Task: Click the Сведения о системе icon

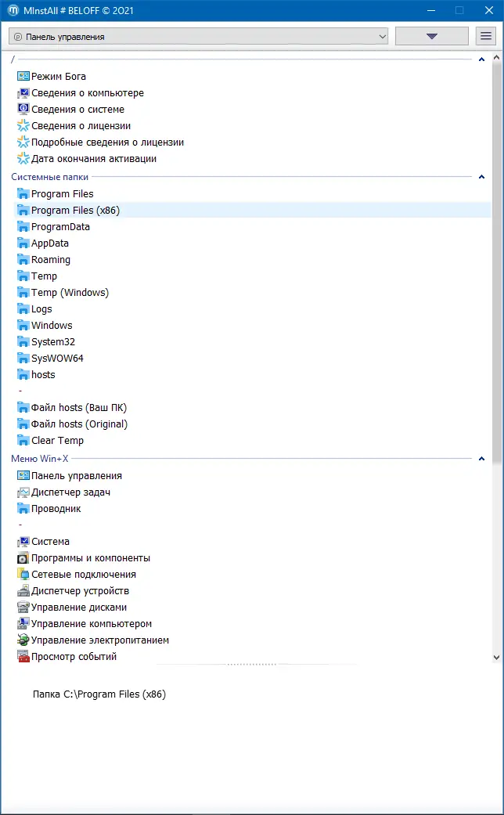Action: 23,109
